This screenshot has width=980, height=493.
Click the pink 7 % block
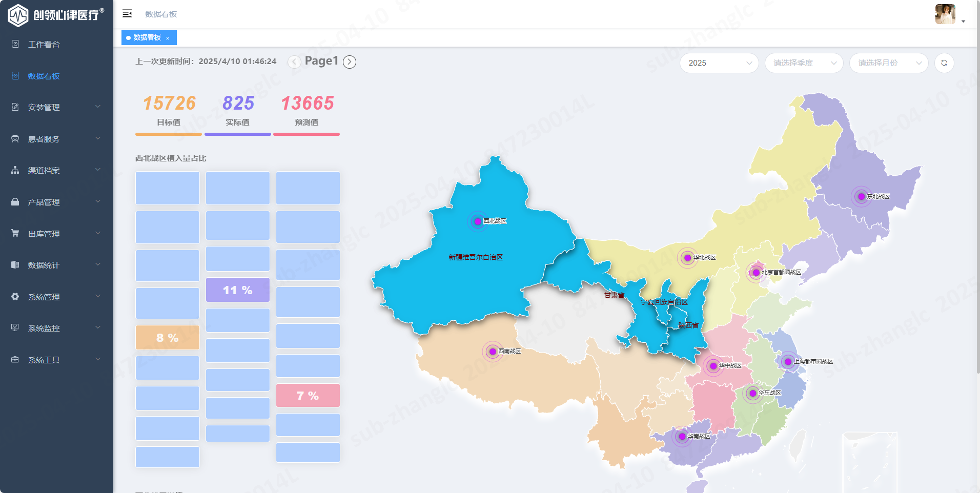pos(308,396)
